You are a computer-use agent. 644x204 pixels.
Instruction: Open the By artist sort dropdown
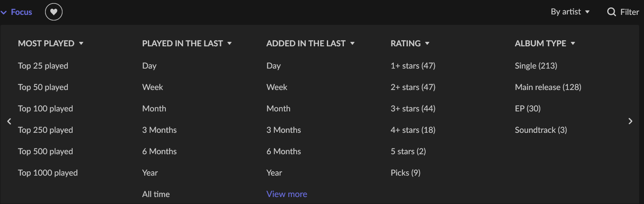(570, 12)
